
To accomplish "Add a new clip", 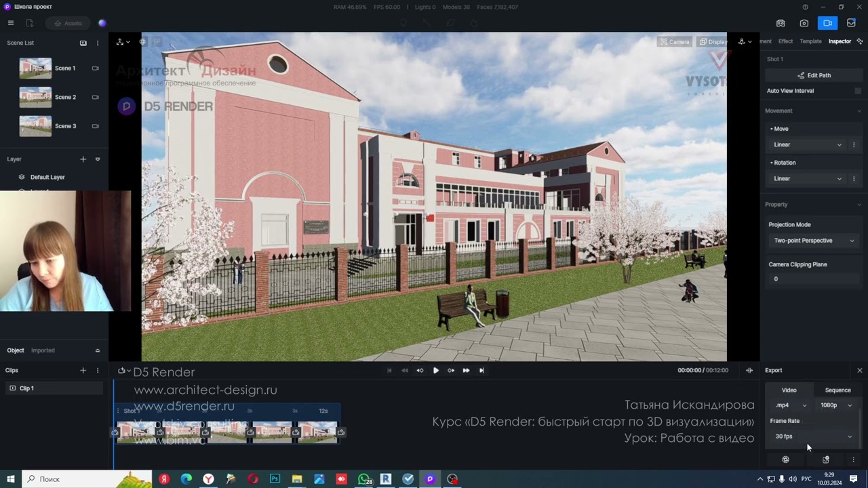I will (x=83, y=371).
